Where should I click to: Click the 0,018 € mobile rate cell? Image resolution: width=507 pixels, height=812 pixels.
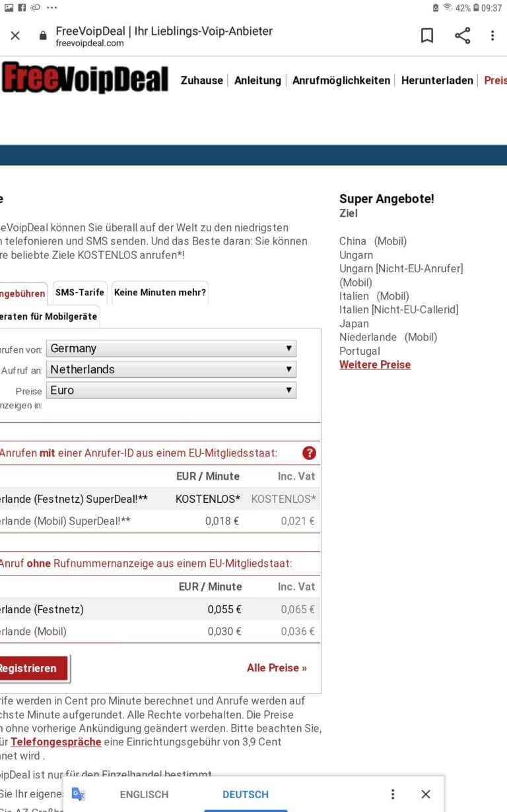[222, 521]
